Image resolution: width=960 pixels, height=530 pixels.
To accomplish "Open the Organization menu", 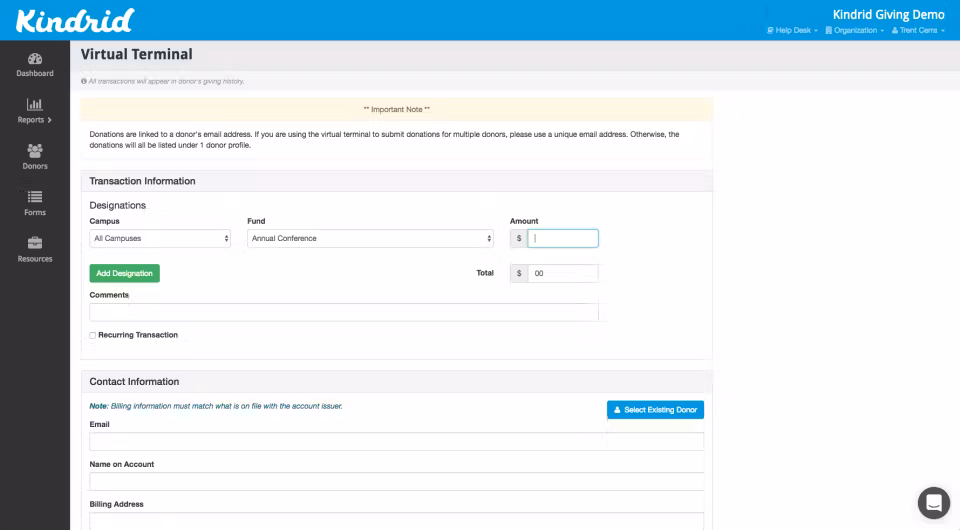I will (855, 31).
